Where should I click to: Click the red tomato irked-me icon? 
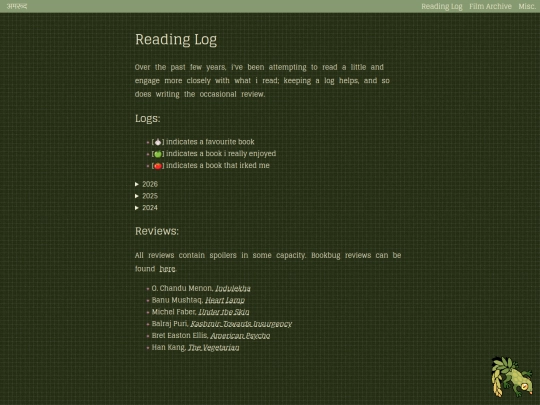coord(158,166)
